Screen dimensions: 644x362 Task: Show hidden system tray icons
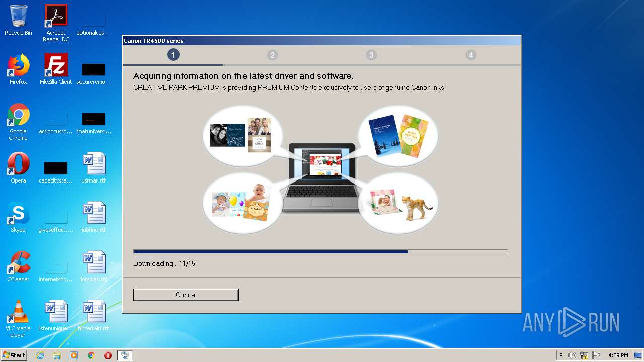[561, 355]
